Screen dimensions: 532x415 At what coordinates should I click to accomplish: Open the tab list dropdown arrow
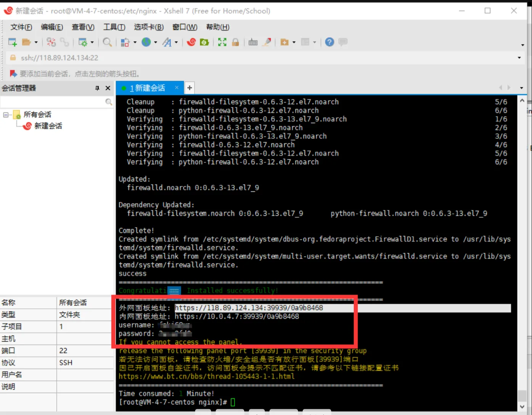pos(521,88)
